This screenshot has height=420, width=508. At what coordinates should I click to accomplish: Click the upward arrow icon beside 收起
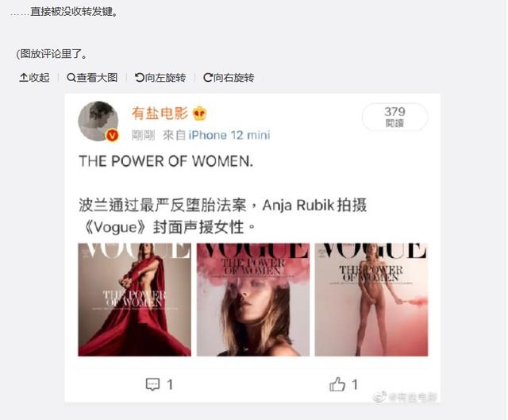24,78
